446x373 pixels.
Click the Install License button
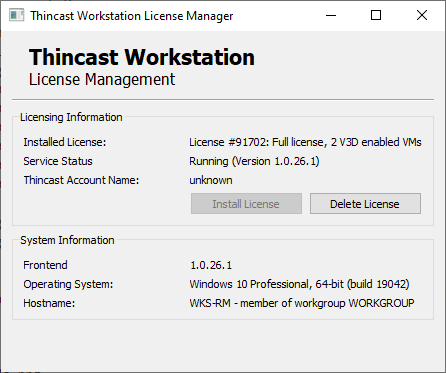[x=246, y=204]
